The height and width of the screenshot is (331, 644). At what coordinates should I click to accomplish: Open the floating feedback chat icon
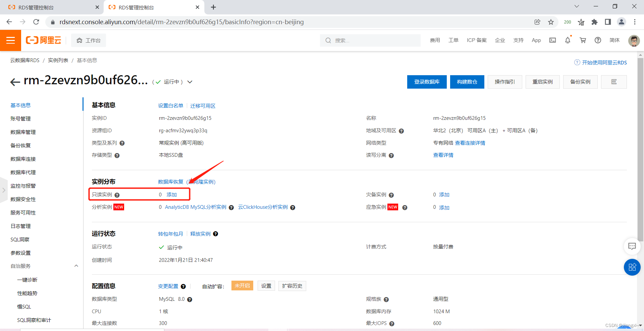tap(632, 246)
